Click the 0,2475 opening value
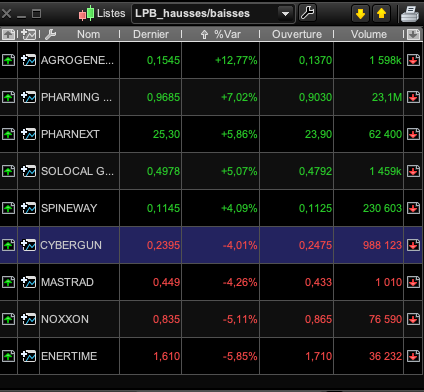 [315, 245]
